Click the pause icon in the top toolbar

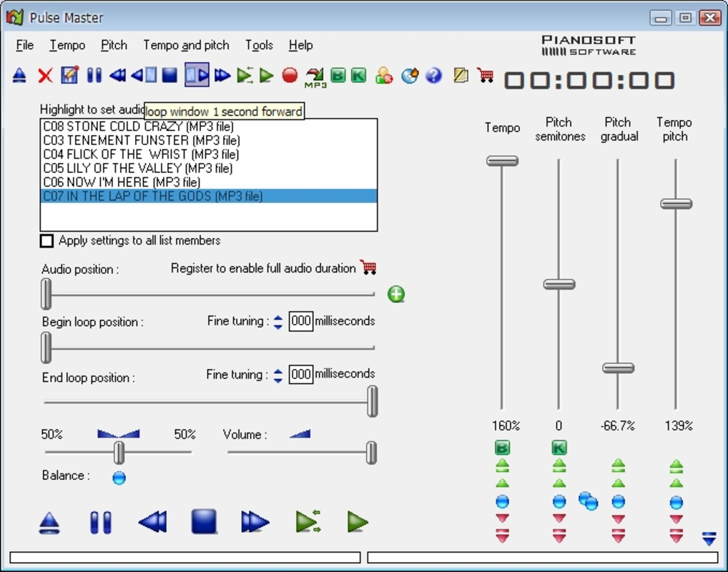tap(94, 75)
